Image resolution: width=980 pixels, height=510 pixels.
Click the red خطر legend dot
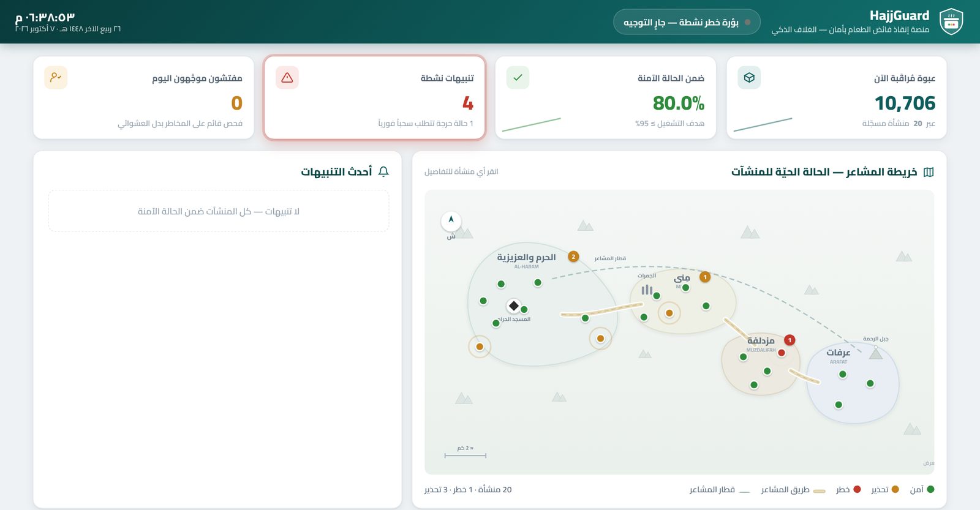coord(858,489)
